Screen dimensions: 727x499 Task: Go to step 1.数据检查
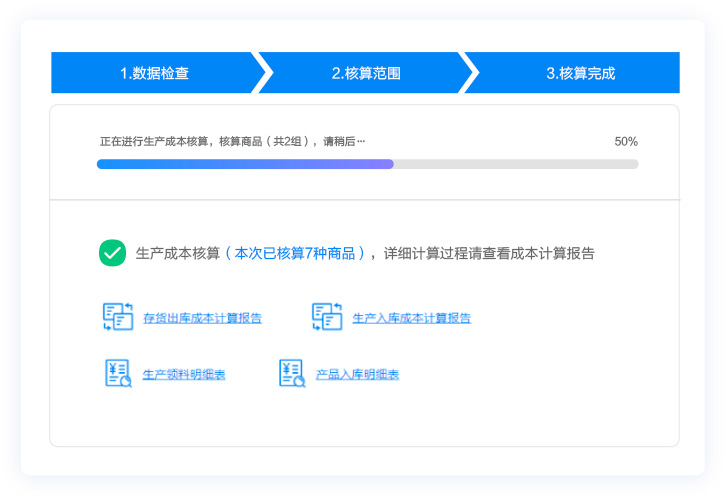pos(154,73)
